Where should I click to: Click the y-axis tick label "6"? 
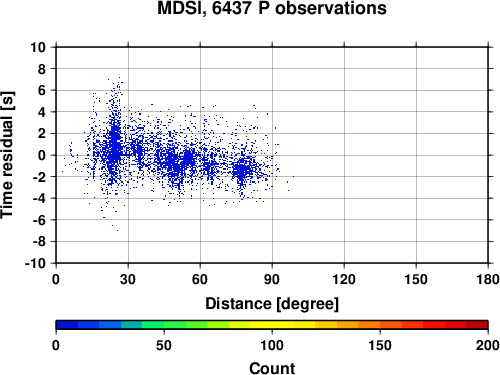[42, 90]
